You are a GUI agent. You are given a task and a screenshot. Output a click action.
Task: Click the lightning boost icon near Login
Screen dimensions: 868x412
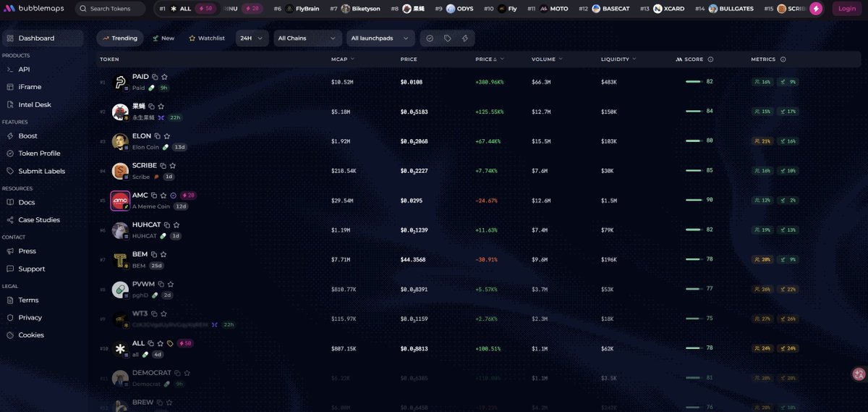pos(816,9)
